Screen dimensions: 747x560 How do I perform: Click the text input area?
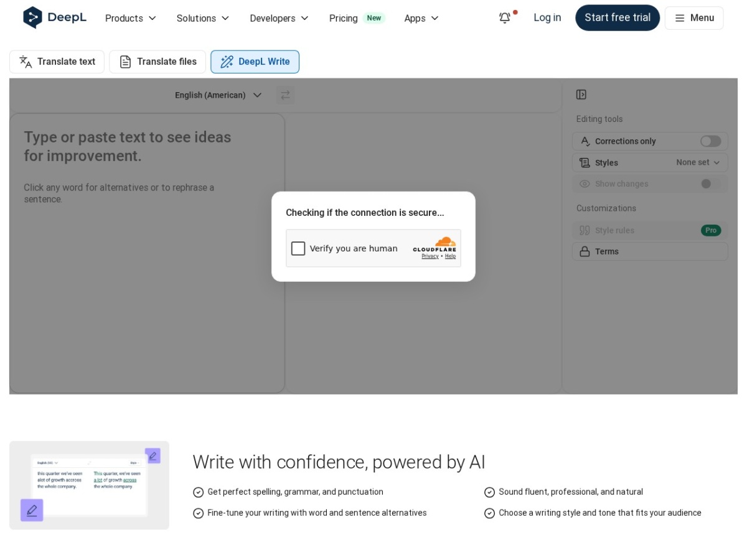pos(147,253)
